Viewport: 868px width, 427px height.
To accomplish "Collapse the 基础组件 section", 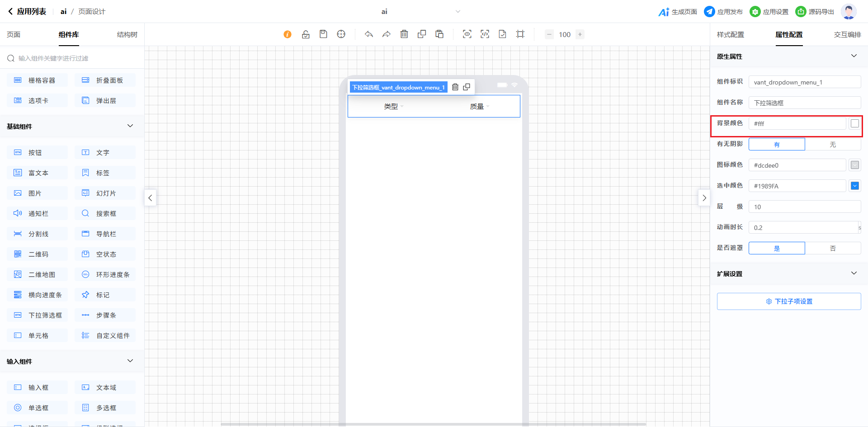I will [x=130, y=126].
